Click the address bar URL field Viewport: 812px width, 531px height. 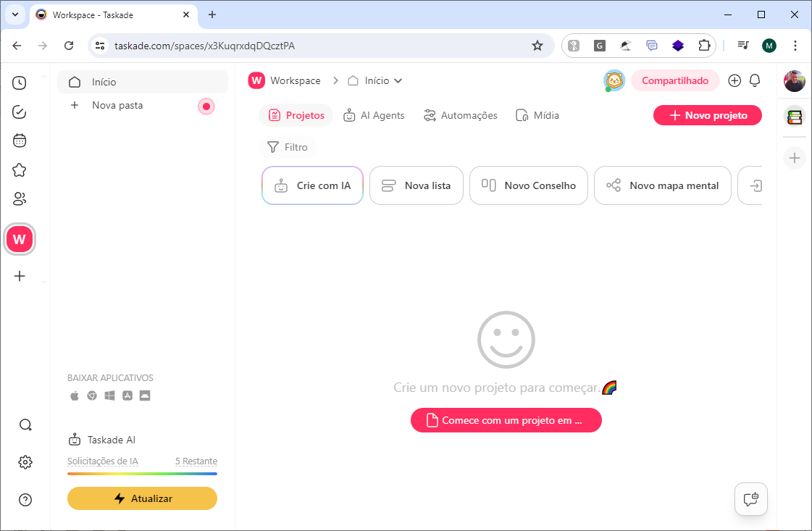point(321,46)
